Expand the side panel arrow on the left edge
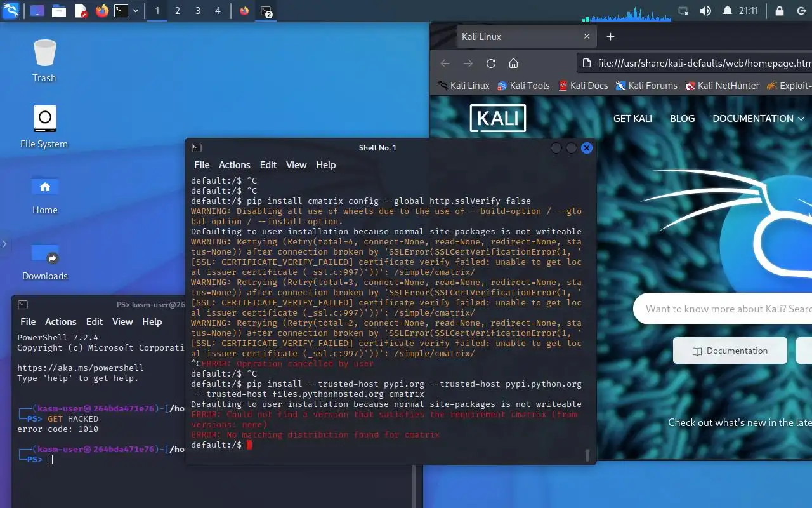The image size is (812, 508). pyautogui.click(x=4, y=244)
